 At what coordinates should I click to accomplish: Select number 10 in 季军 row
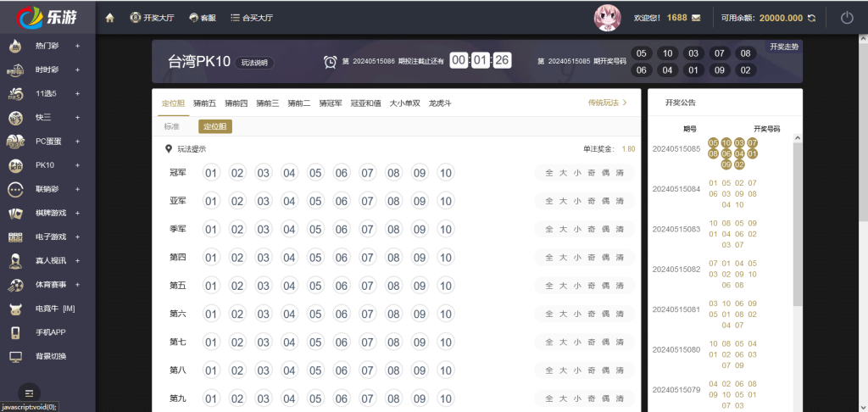[x=446, y=229]
